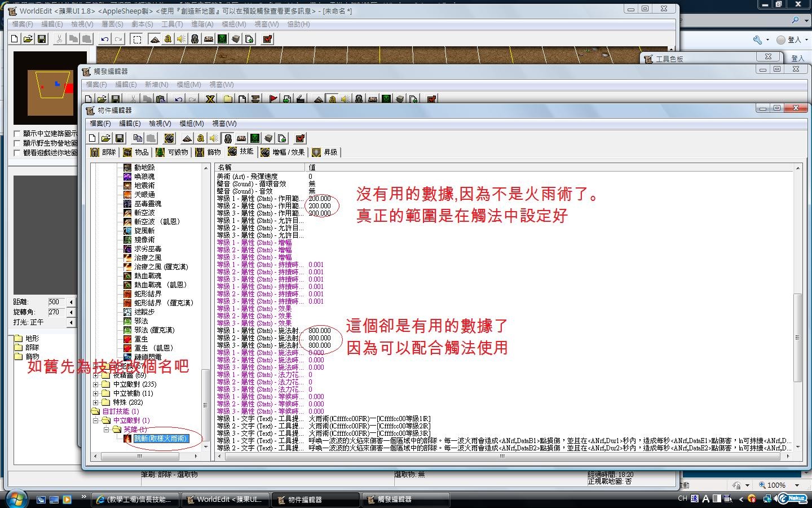Image resolution: width=812 pixels, height=508 pixels.
Task: Switch to 增幅 / 效果 tab
Action: coord(283,152)
